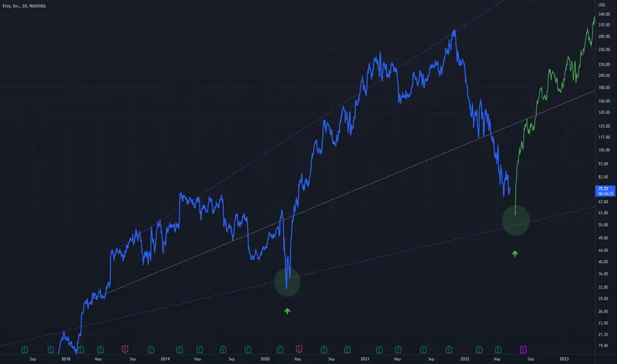Click the 220.00 price axis label

coord(604,65)
